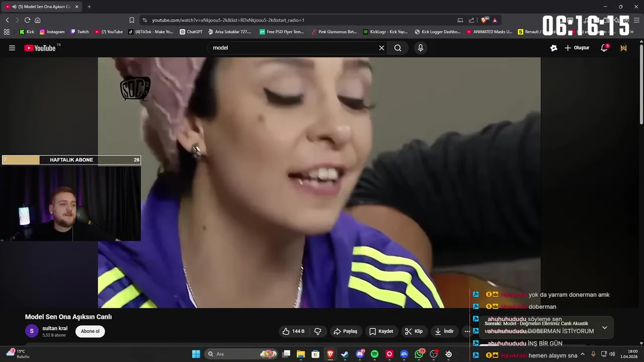Screen dimensions: 644x362
Task: Open Discord from the taskbar
Action: pos(360,354)
